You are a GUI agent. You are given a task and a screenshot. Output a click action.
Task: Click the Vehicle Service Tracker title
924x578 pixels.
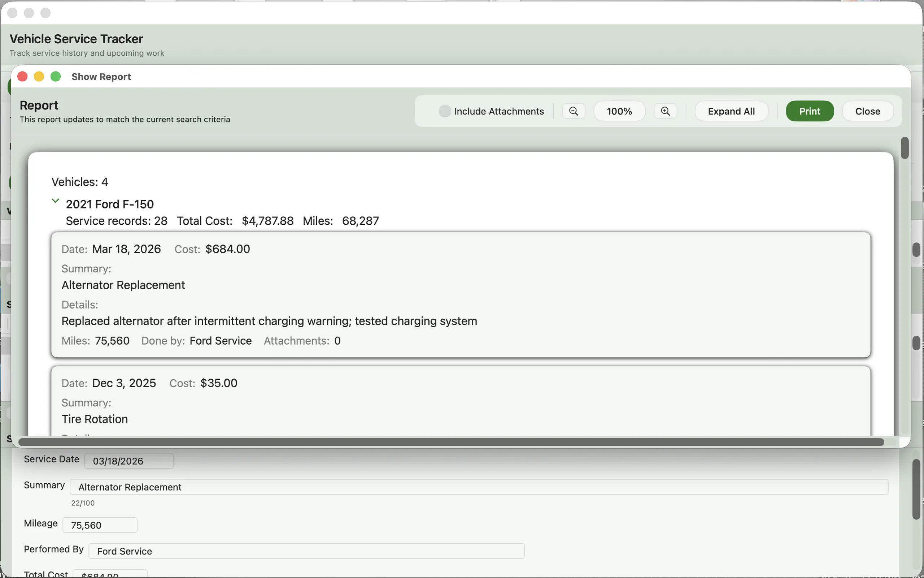[77, 39]
